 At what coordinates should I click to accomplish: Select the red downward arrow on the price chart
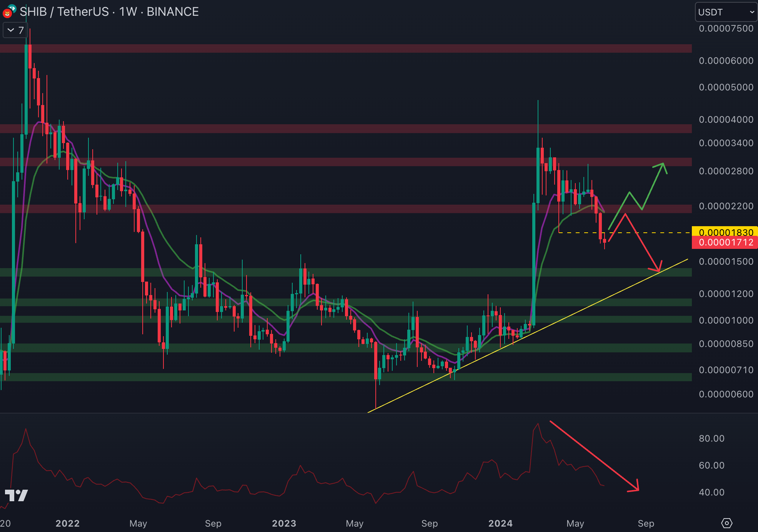[x=642, y=243]
